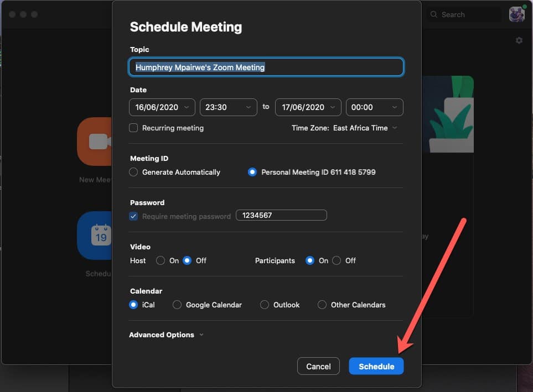Change the East Africa Time zone dropdown
Viewport: 533px width, 392px height.
point(365,128)
